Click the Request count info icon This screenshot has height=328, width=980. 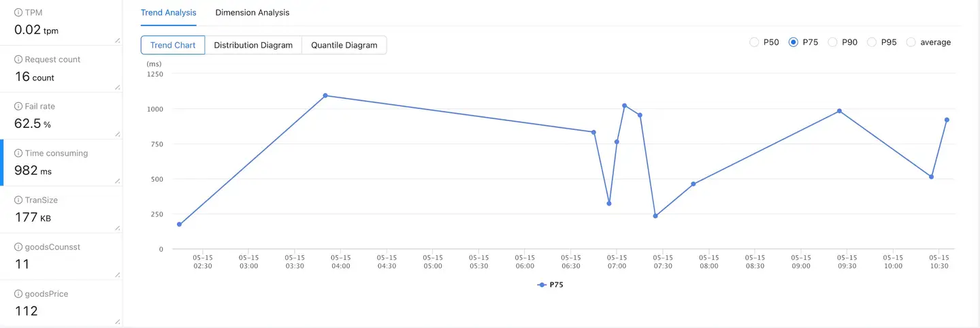[x=18, y=60]
